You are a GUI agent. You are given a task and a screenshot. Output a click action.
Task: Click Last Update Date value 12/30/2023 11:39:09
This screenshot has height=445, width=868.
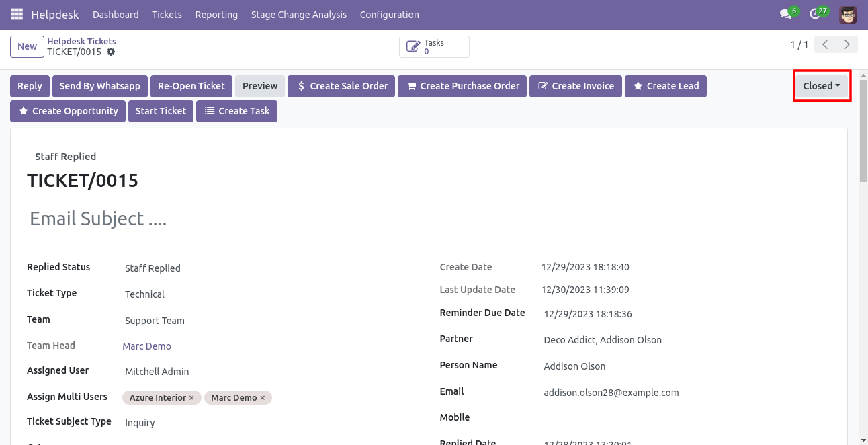tap(585, 290)
